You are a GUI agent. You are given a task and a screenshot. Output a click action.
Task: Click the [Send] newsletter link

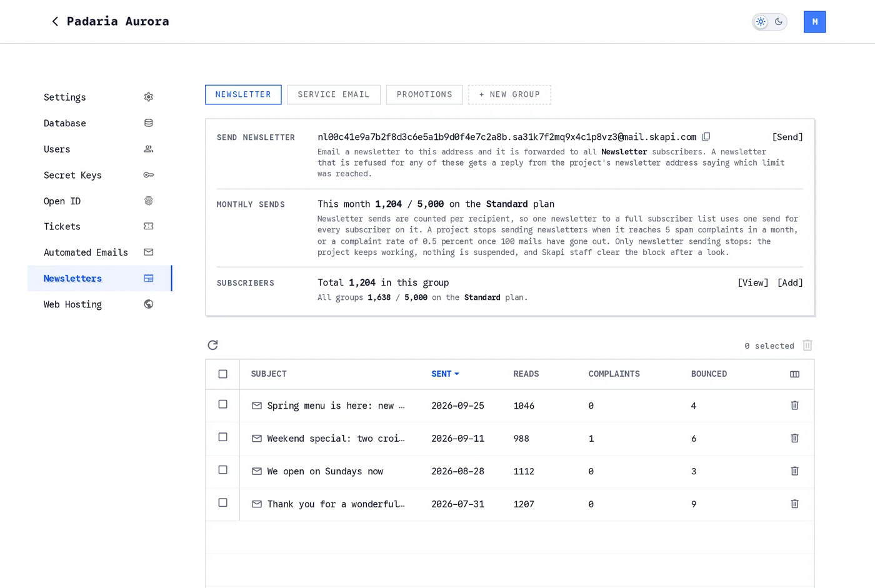pyautogui.click(x=787, y=137)
